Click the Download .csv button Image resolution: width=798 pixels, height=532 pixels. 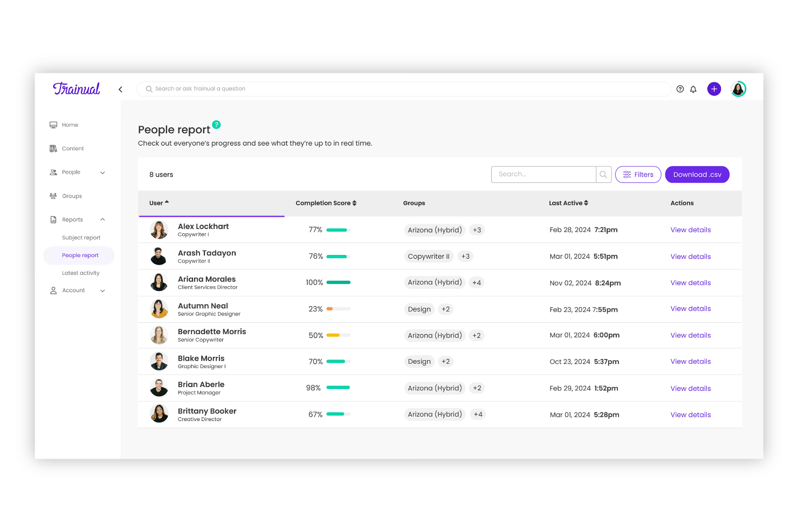point(697,174)
